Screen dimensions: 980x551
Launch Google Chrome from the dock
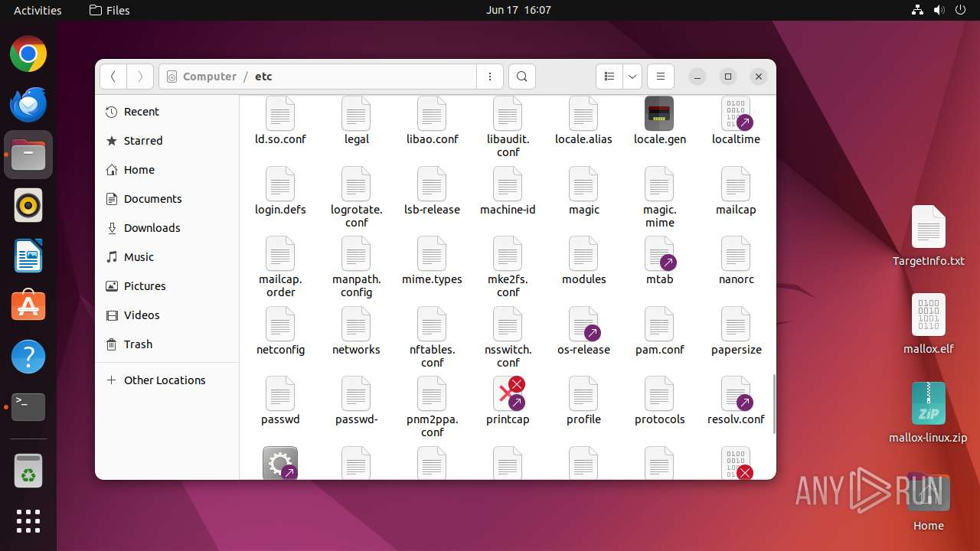pos(28,54)
